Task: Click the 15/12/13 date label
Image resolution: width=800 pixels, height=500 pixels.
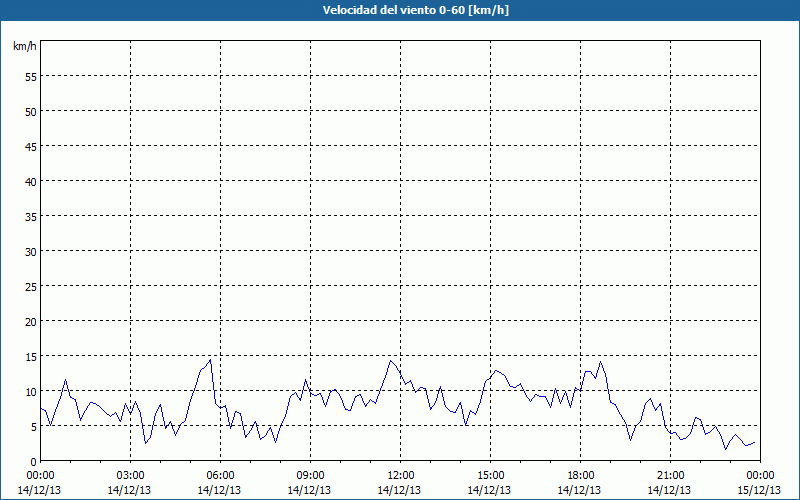Action: [x=759, y=490]
